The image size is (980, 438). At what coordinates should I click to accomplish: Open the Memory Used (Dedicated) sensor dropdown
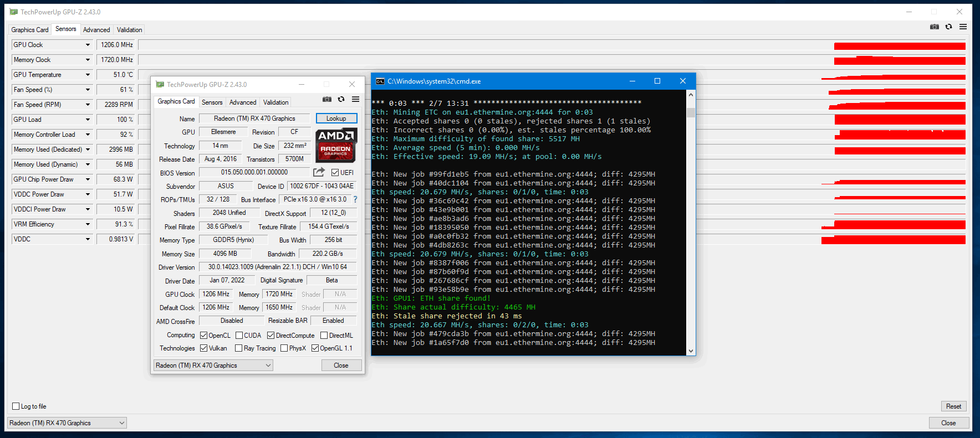point(88,150)
